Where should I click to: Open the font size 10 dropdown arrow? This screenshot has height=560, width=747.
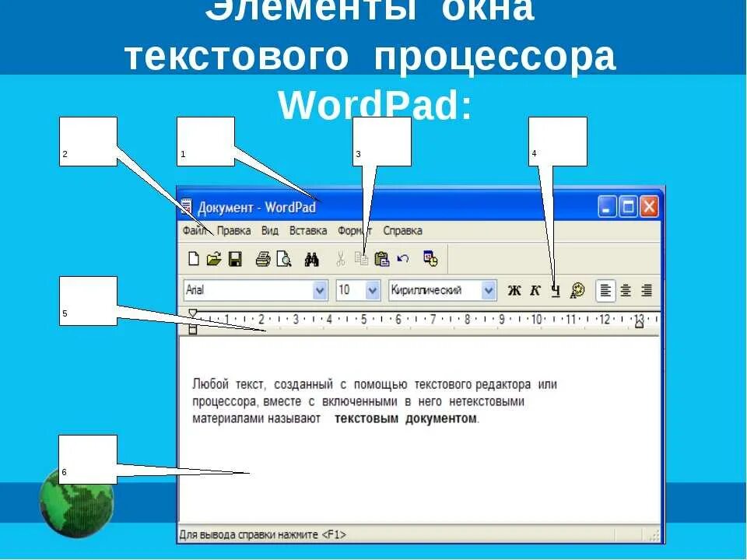[x=373, y=290]
